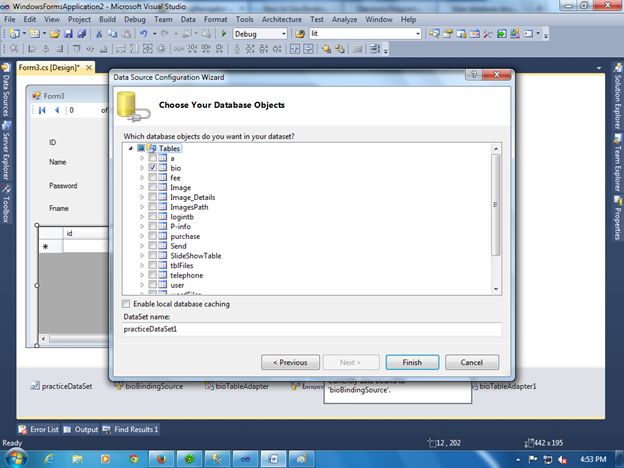Click the tables list vertical scrollbar thumb
Viewport: 624px width, 468px height.
pyautogui.click(x=496, y=205)
